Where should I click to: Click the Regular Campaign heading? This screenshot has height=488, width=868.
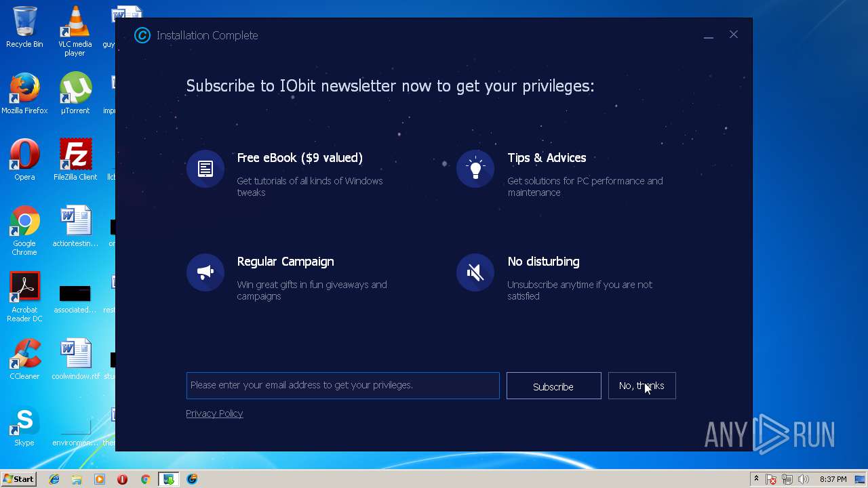pos(285,262)
